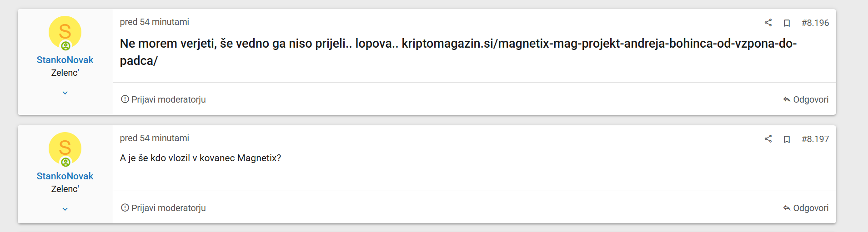
Task: Expand user details chevron in post #8.196
Action: pyautogui.click(x=65, y=93)
